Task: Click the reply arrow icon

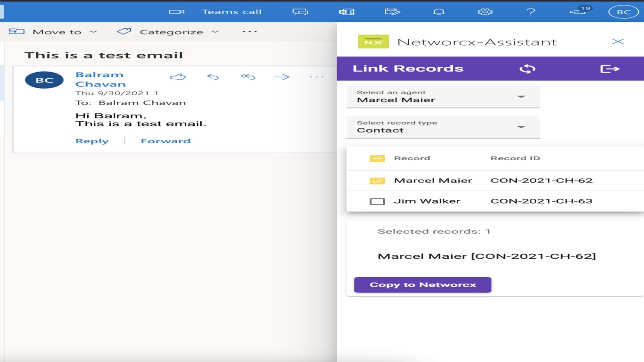Action: pyautogui.click(x=213, y=76)
